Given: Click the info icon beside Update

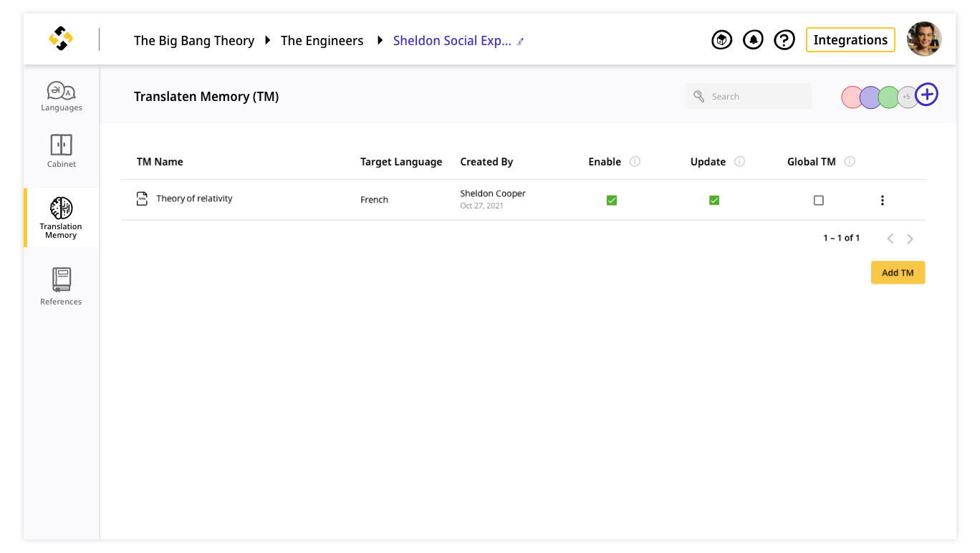Looking at the screenshot, I should [x=740, y=162].
